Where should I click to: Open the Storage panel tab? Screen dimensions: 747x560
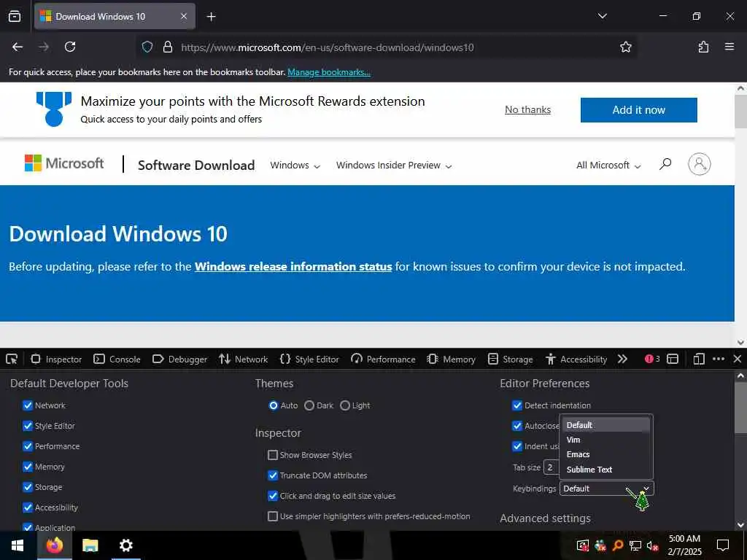tap(510, 359)
